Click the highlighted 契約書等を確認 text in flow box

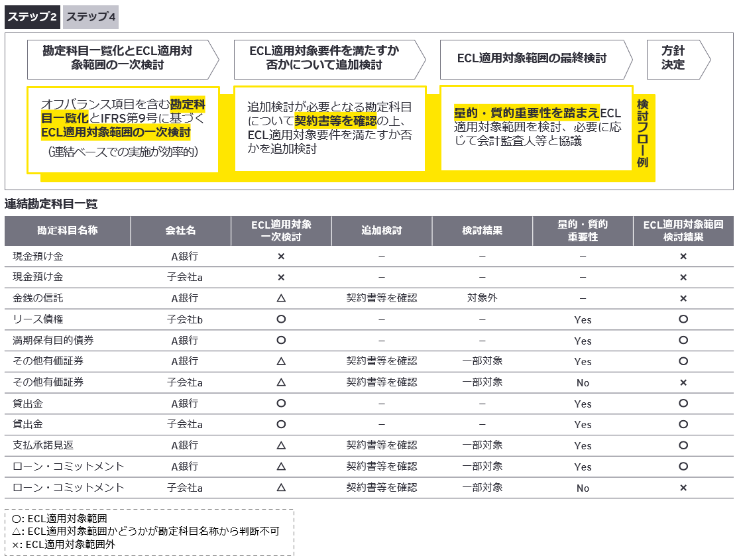(x=335, y=121)
